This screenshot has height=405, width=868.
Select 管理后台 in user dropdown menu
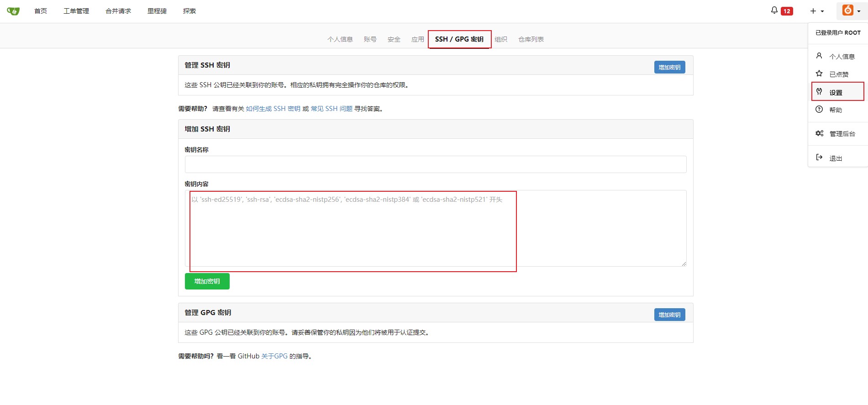838,134
